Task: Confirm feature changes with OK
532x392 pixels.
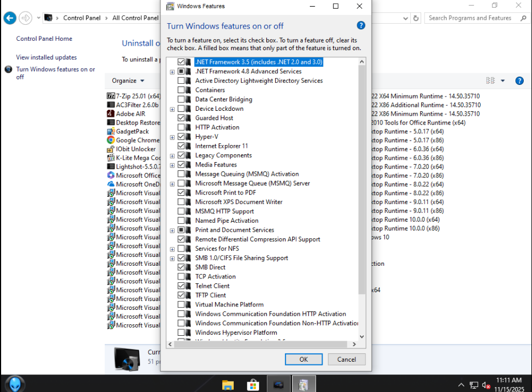Action: coord(304,359)
